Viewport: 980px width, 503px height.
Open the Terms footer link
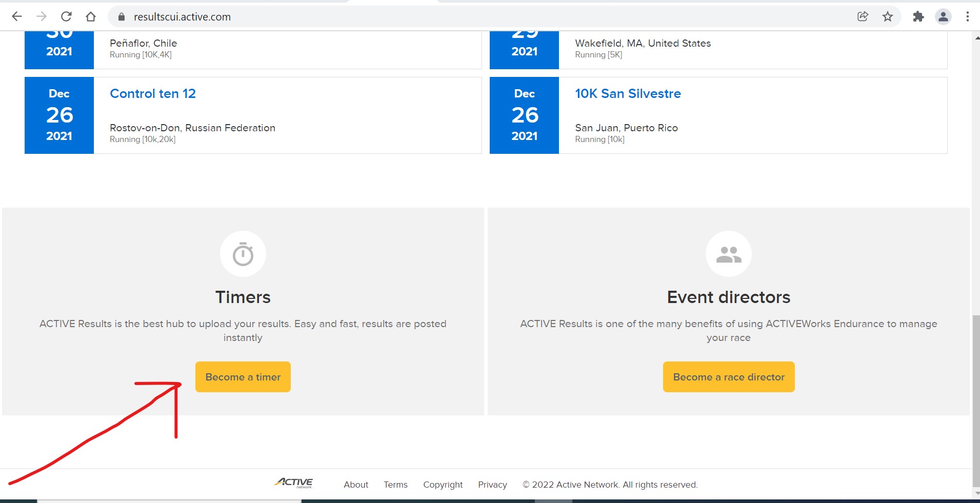click(x=395, y=485)
